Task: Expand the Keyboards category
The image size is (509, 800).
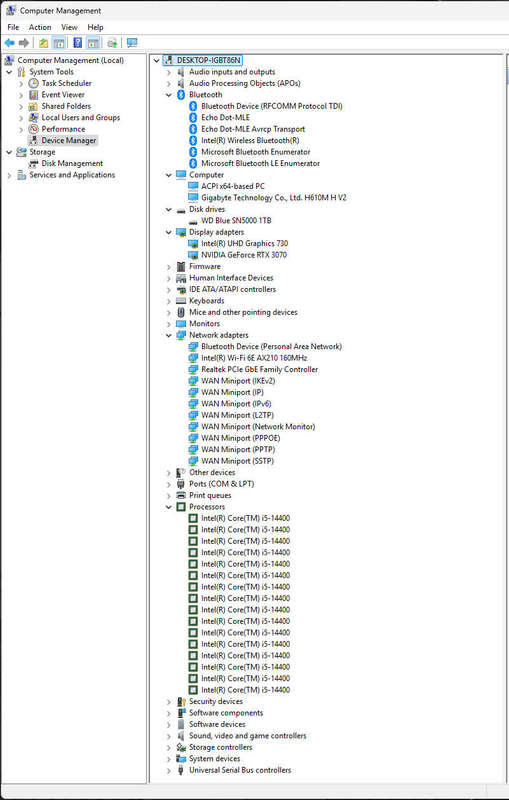Action: [169, 301]
